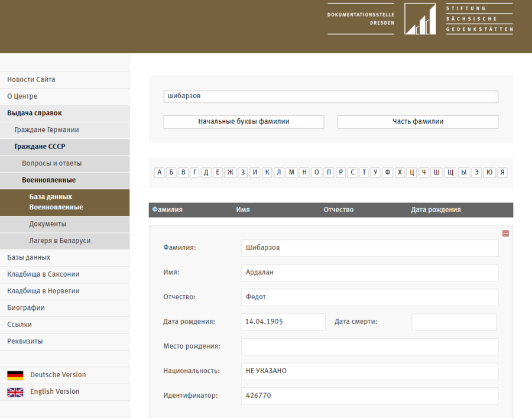Open О Центре menu item
This screenshot has height=418, width=532.
[65, 96]
